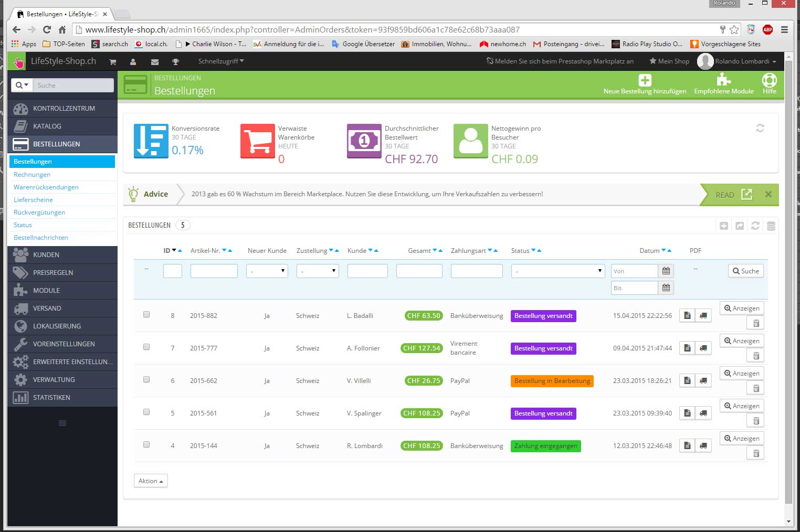
Task: Select checkbox for order 2015-662
Action: click(146, 379)
